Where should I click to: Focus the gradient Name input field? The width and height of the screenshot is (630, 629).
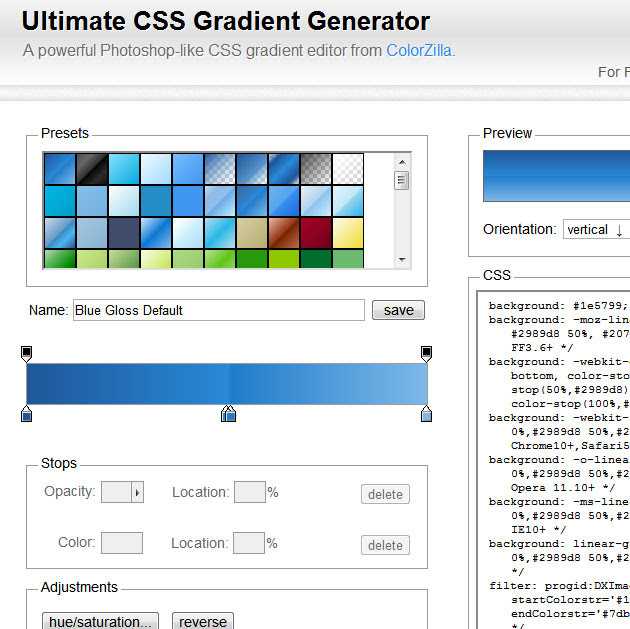point(218,310)
